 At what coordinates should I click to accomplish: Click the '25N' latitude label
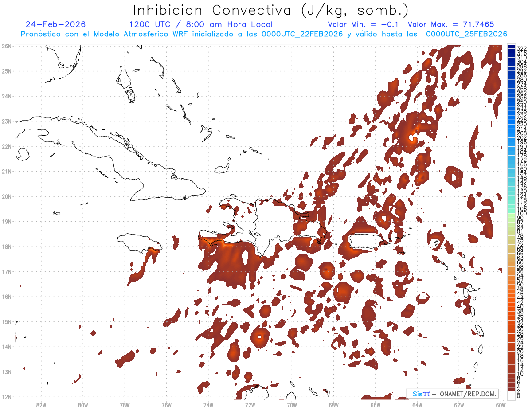[7, 71]
